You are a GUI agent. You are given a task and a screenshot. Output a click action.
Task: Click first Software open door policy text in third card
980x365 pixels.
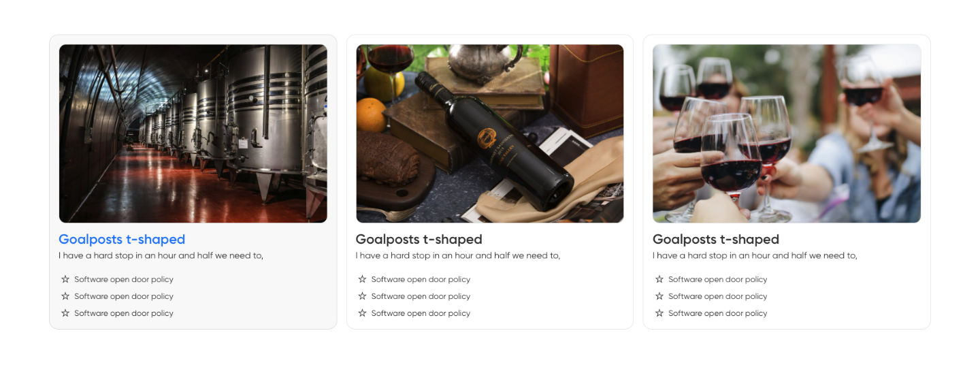[717, 279]
